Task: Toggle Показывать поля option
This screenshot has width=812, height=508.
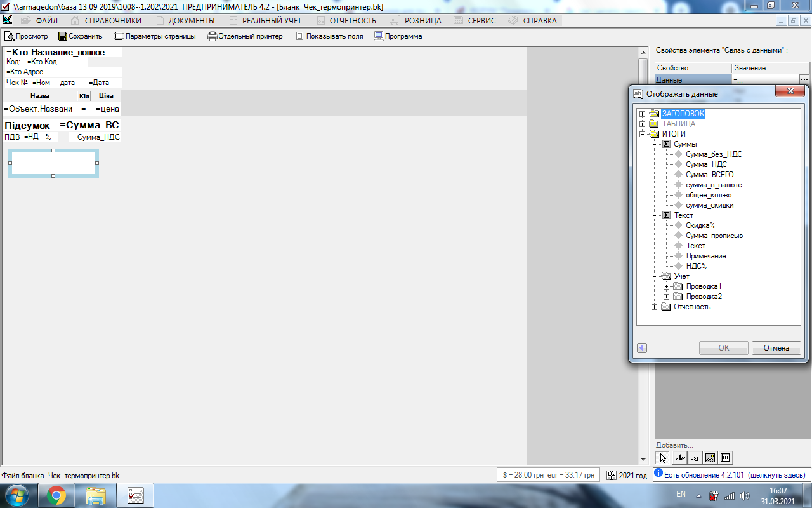Action: point(329,36)
